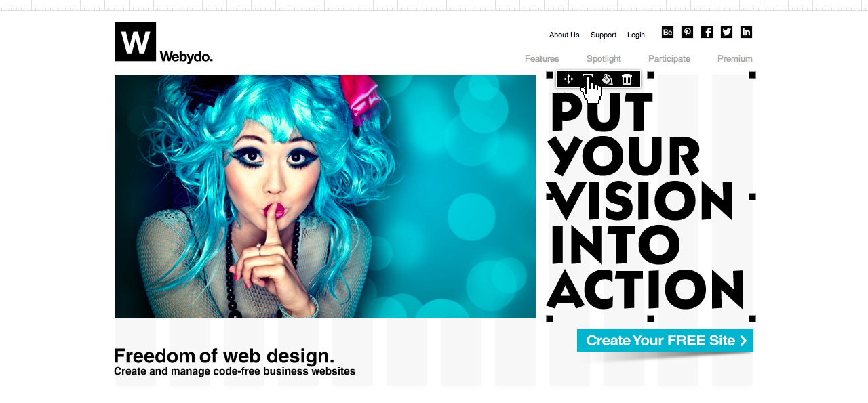Click the paint bucket fill icon

click(608, 79)
